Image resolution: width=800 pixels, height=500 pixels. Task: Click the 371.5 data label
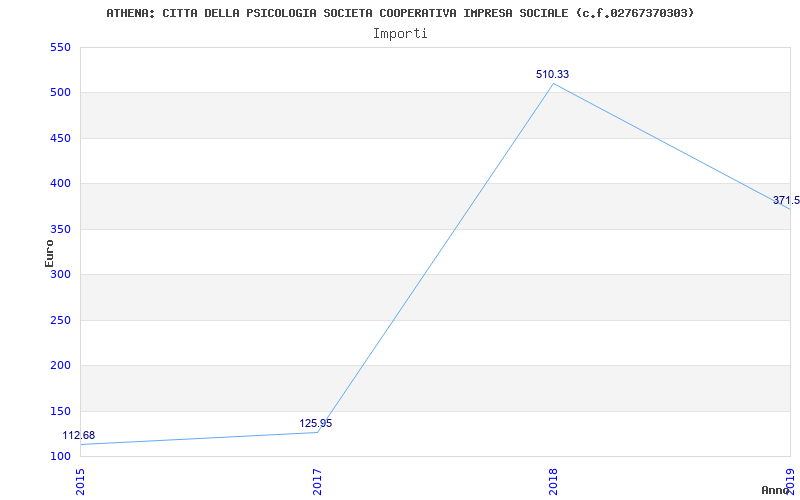[786, 200]
